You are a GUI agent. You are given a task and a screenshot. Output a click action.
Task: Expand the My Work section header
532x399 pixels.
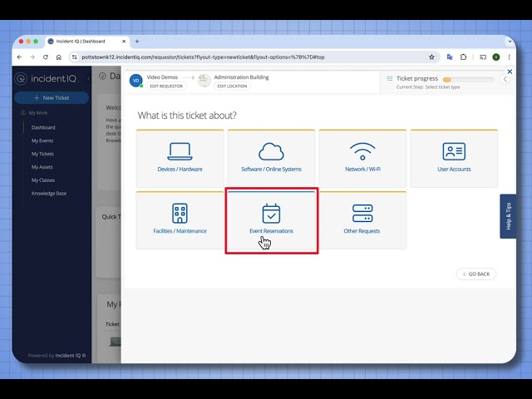tap(34, 113)
